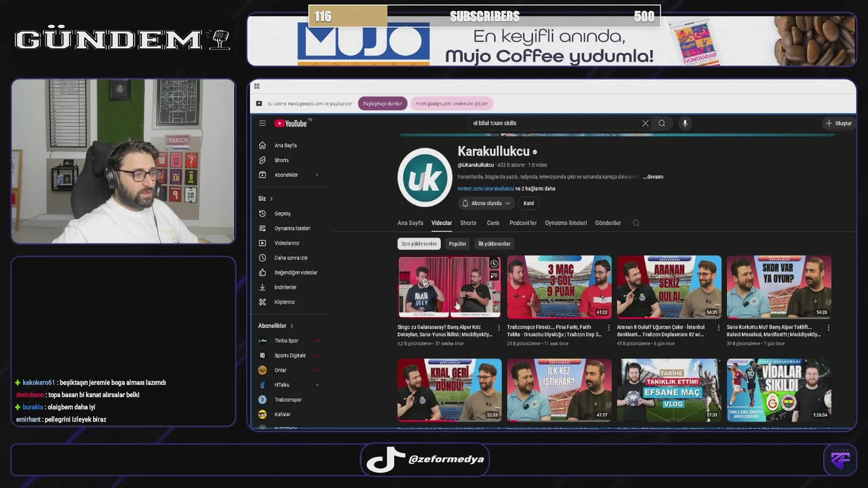Open Geçmiş history icon
This screenshot has height=488, width=868.
coord(262,213)
